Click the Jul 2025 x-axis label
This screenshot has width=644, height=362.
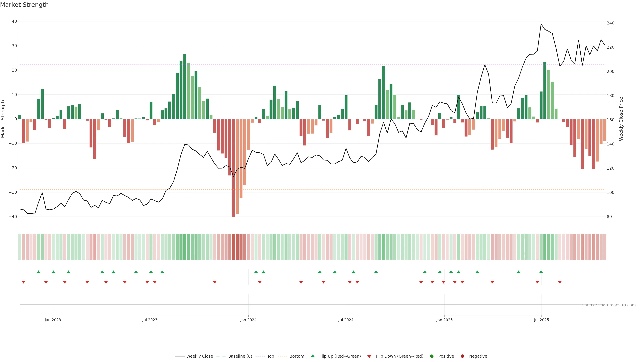541,320
